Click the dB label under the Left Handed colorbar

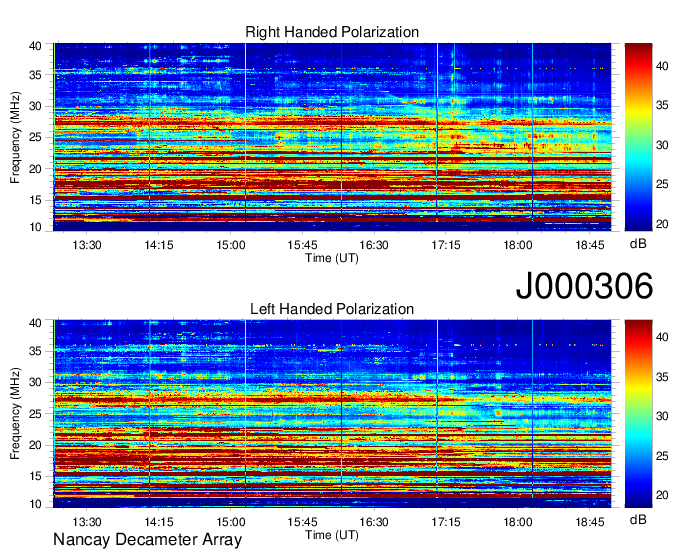[638, 519]
